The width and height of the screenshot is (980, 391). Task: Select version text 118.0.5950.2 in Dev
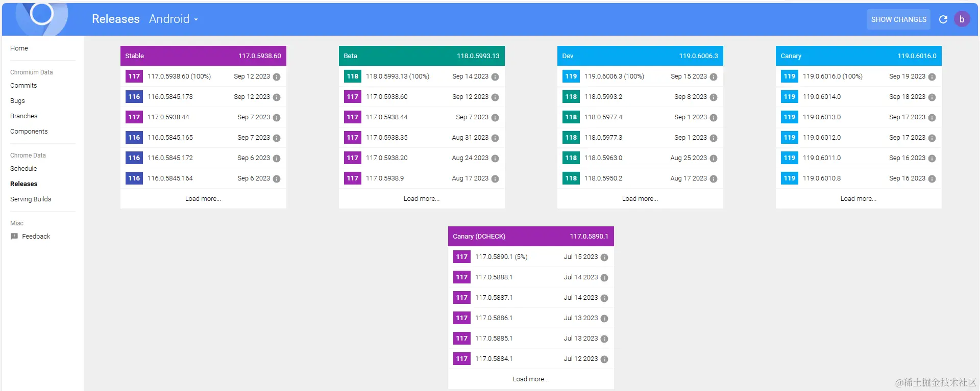pyautogui.click(x=603, y=178)
